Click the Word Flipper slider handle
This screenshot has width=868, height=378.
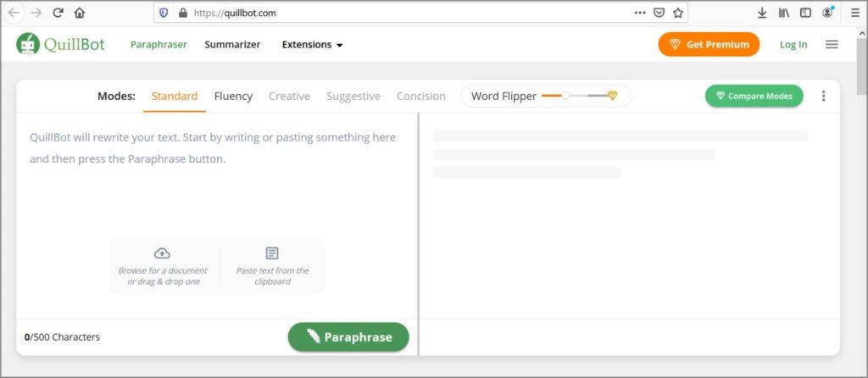pyautogui.click(x=565, y=96)
